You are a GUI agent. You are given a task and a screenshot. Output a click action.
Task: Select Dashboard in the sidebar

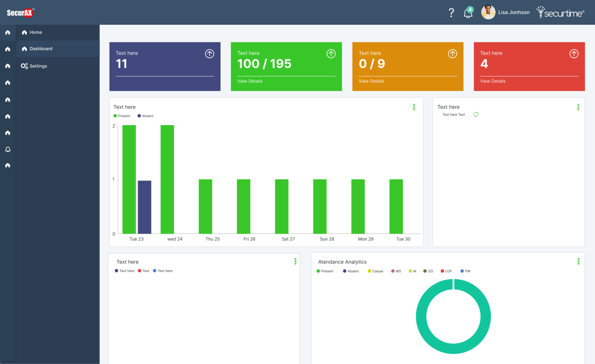(x=41, y=48)
